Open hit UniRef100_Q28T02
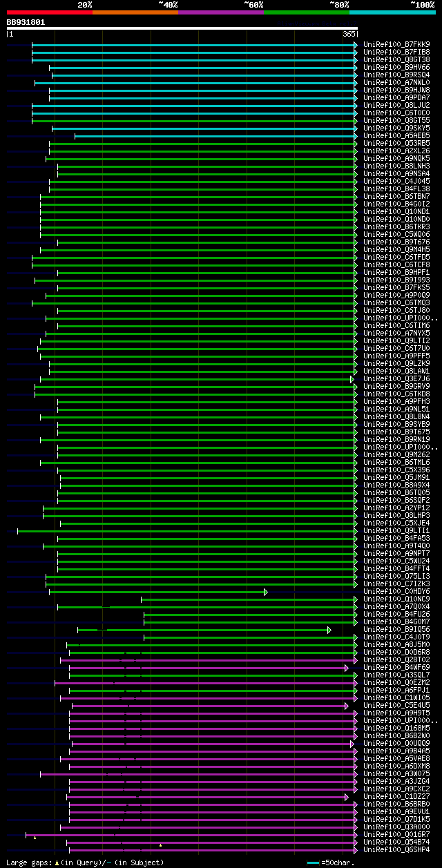The width and height of the screenshot is (442, 868). pos(396,660)
